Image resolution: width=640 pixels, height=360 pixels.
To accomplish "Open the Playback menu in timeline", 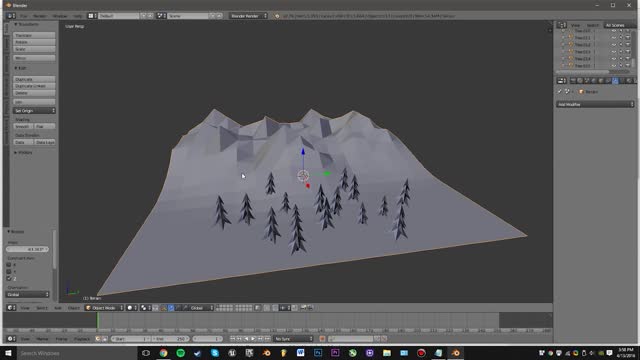I will (x=82, y=339).
